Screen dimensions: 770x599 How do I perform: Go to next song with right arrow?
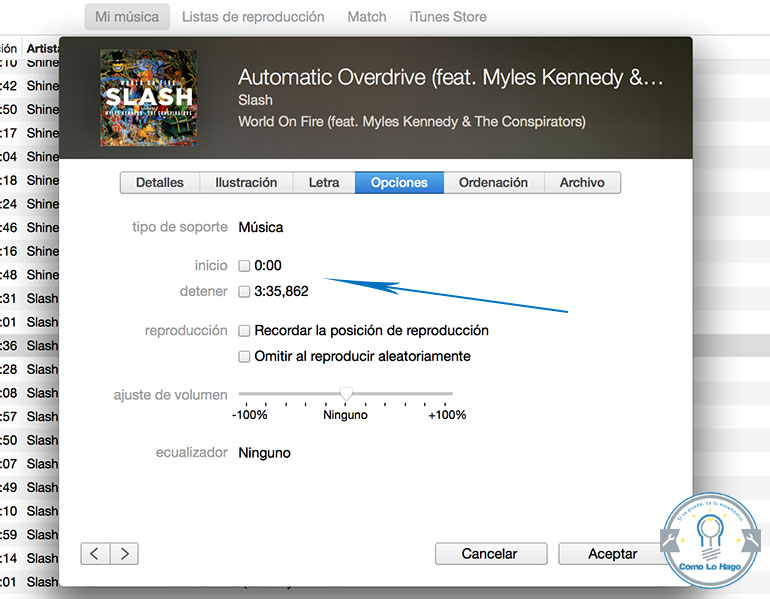coord(124,554)
